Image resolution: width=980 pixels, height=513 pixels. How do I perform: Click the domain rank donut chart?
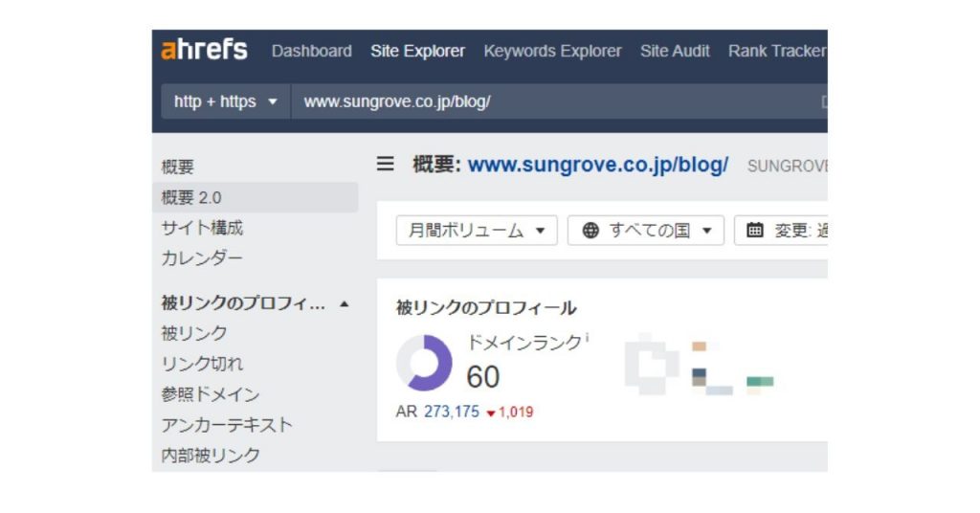coord(424,363)
